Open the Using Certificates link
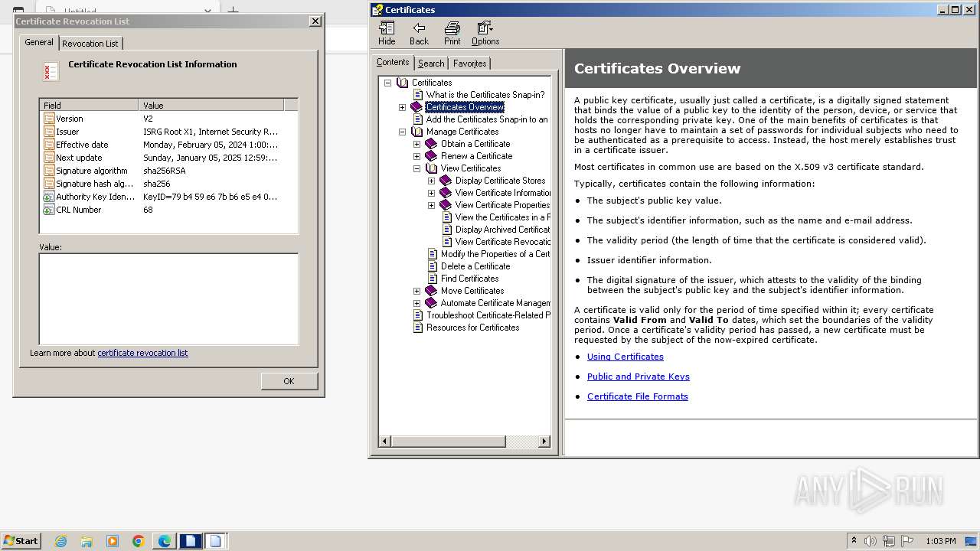The width and height of the screenshot is (980, 551). click(626, 357)
